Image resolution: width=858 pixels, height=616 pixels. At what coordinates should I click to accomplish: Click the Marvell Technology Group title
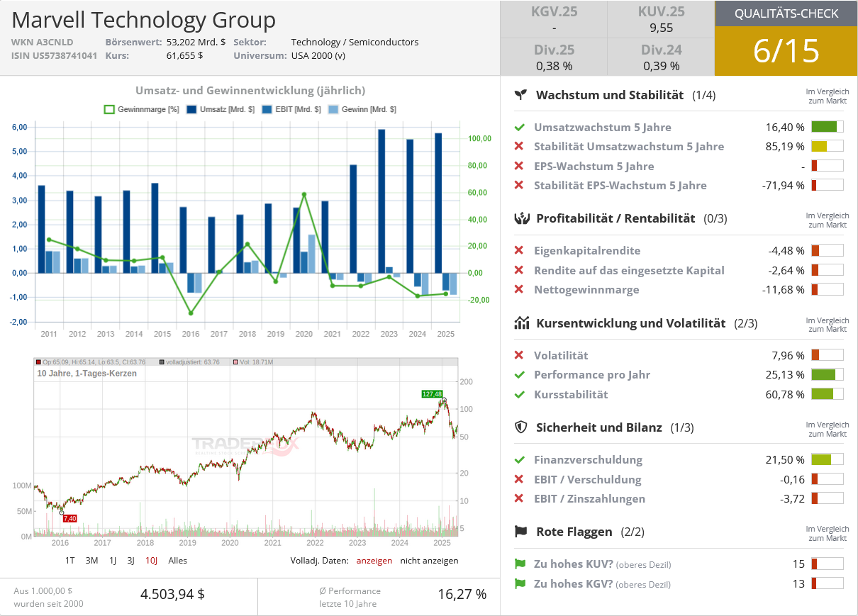(144, 19)
